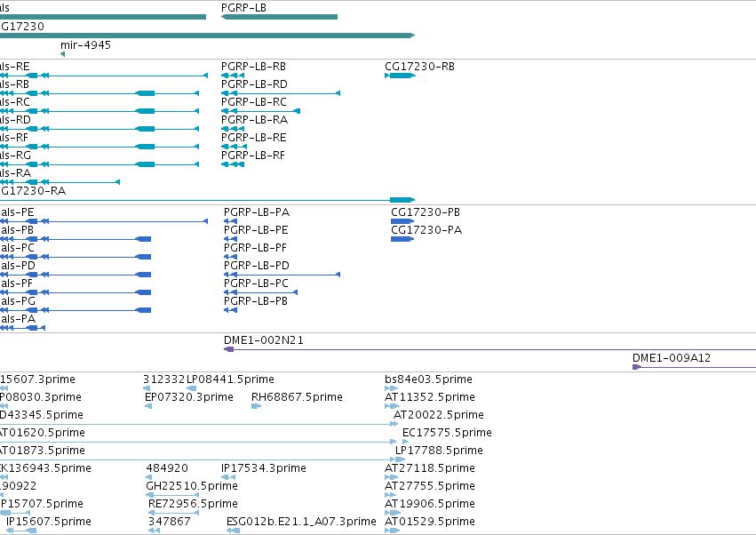Viewport: 756px width, 535px height.
Task: Click the IP15607.5prime label
Action: click(x=48, y=522)
